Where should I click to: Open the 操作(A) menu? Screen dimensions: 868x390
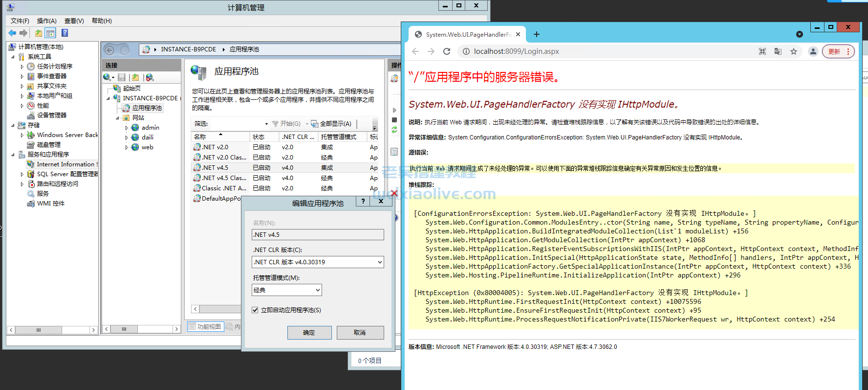tap(46, 21)
